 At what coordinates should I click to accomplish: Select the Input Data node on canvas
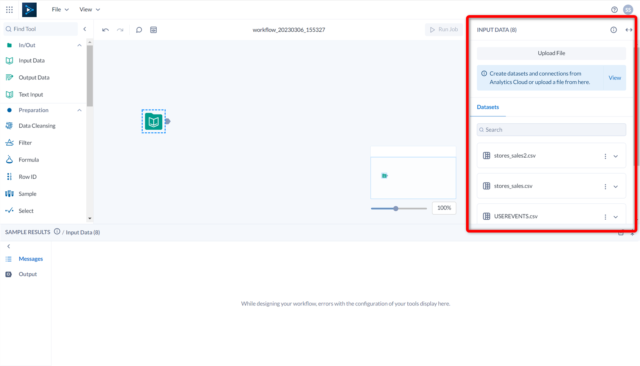click(x=153, y=121)
